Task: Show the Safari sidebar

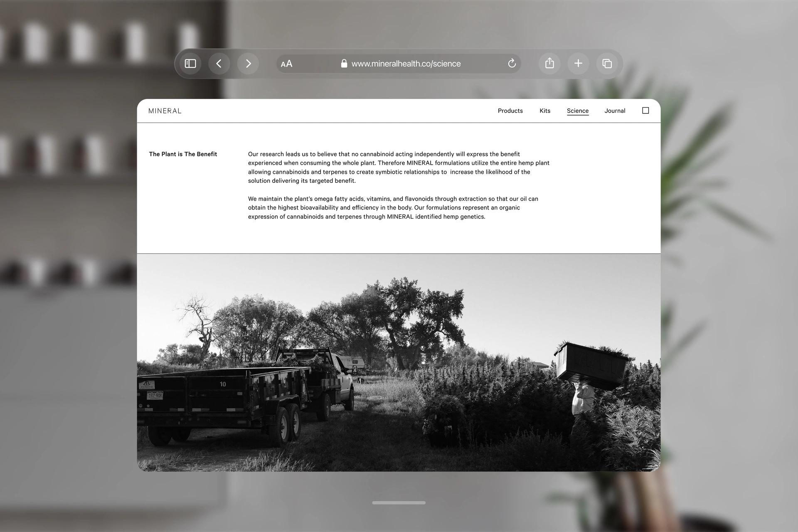Action: coord(190,64)
